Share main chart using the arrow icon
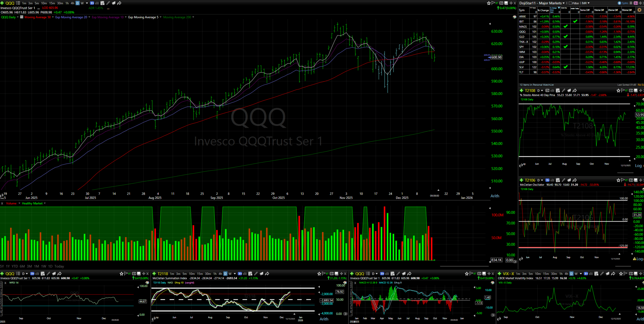Screen dimensions: 644x324 (x=119, y=3)
